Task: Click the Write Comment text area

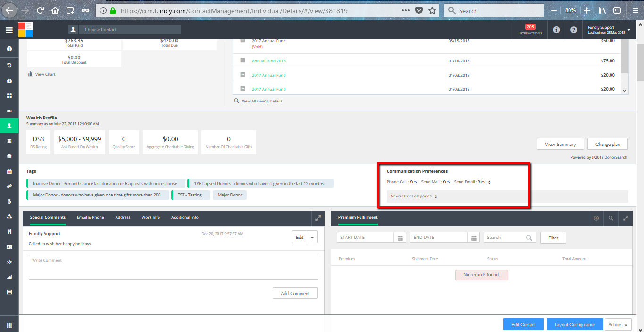Action: click(174, 267)
